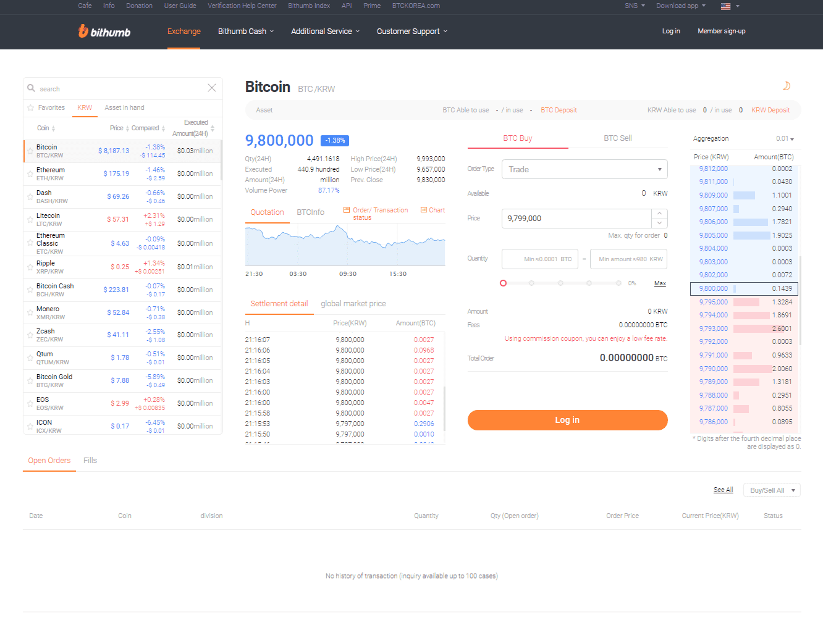Show the global market price tab

click(x=353, y=304)
